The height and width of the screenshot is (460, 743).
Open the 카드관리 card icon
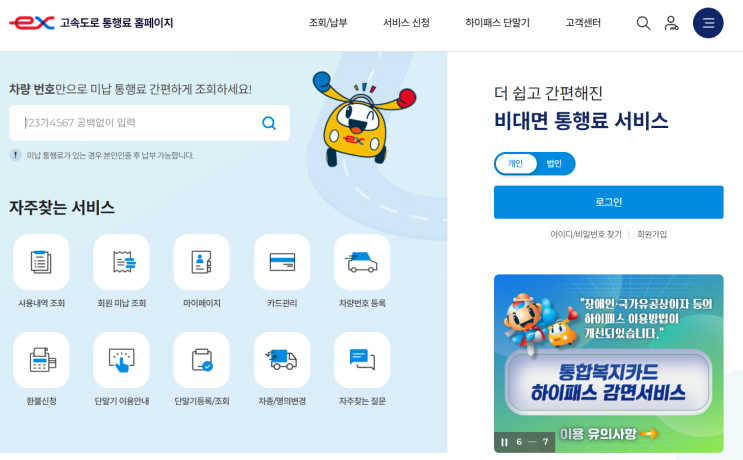pyautogui.click(x=282, y=262)
